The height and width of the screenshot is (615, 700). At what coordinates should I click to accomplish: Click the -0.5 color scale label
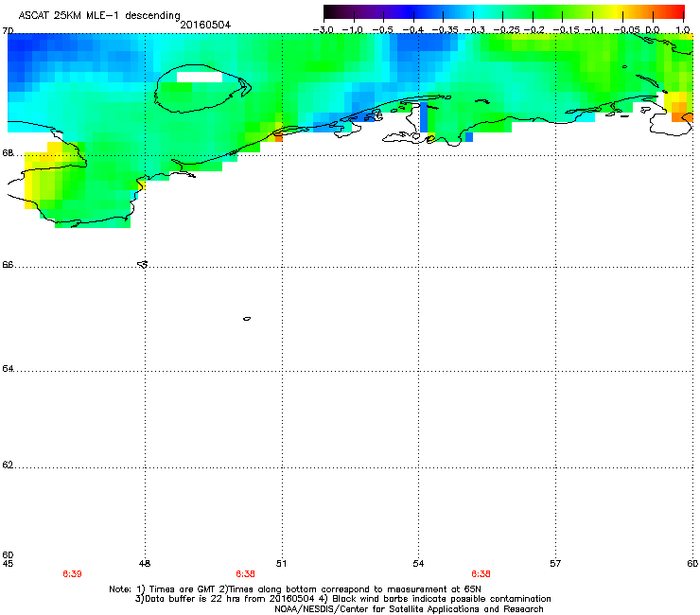(x=382, y=30)
